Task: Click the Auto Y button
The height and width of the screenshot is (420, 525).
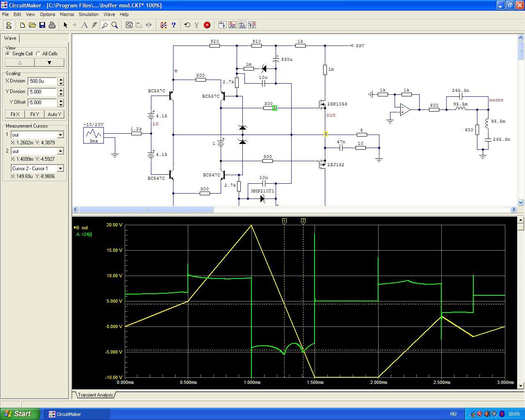Action: 54,114
